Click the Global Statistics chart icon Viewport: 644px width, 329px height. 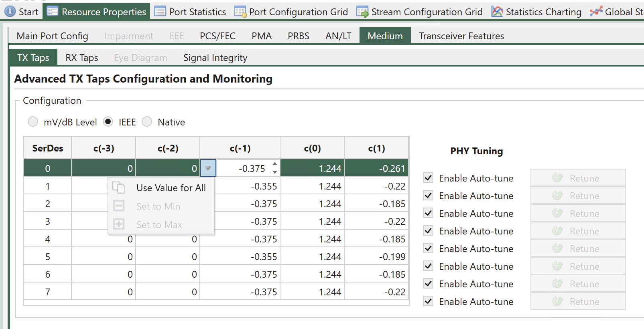[596, 12]
